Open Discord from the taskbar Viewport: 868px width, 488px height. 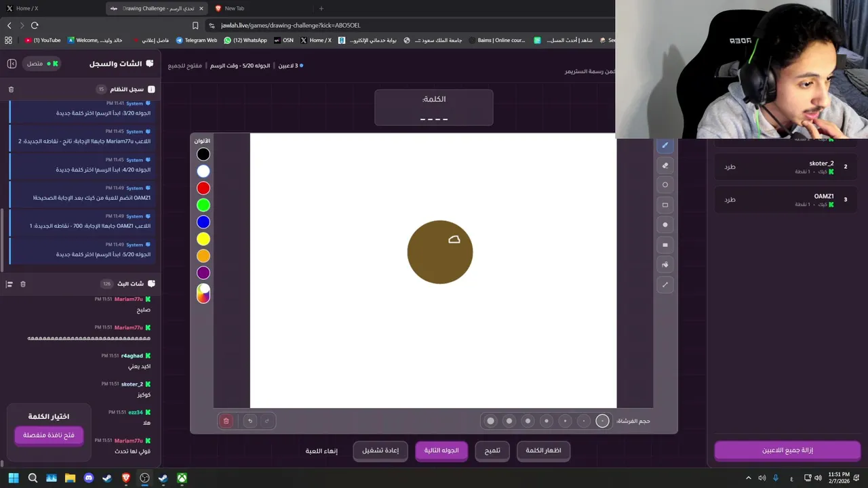coord(89,478)
